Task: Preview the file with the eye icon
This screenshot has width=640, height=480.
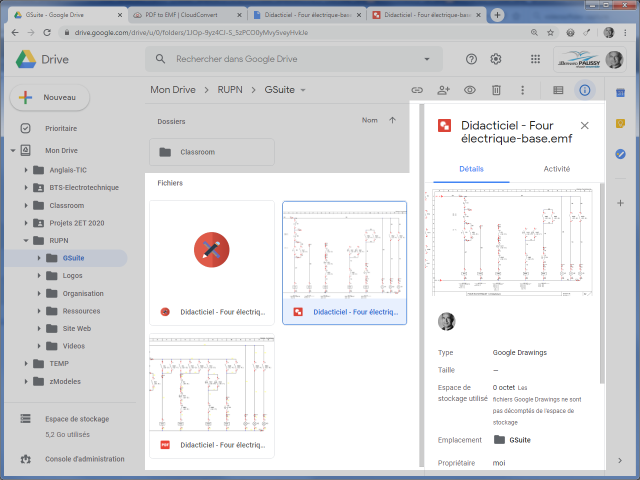Action: tap(470, 90)
